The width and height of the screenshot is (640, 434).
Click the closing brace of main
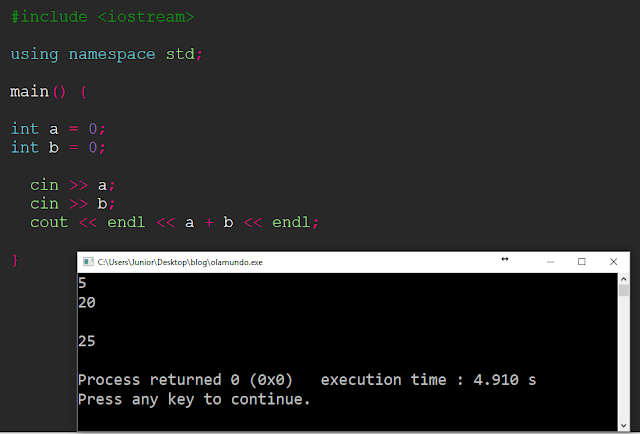(x=15, y=260)
